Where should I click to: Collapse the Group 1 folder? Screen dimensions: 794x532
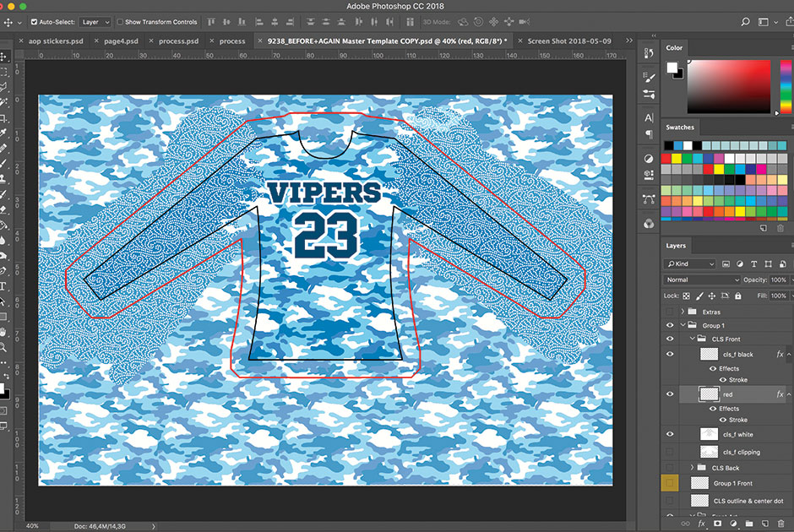683,325
